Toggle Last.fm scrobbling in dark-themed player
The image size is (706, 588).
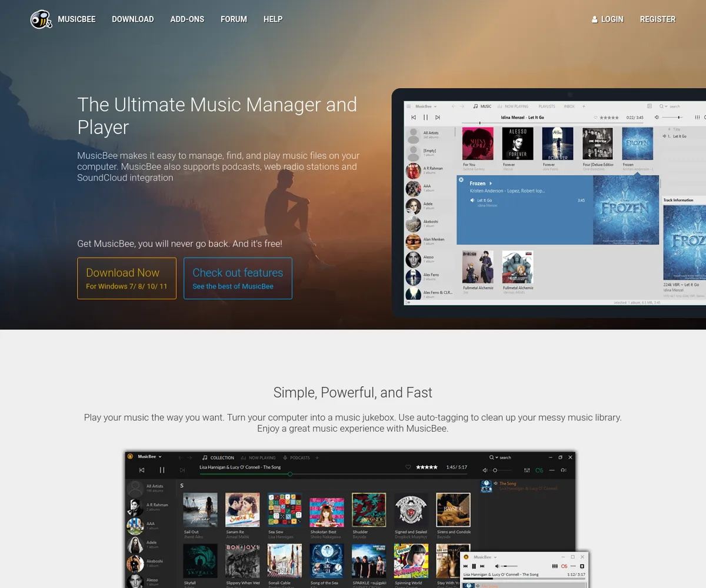539,470
